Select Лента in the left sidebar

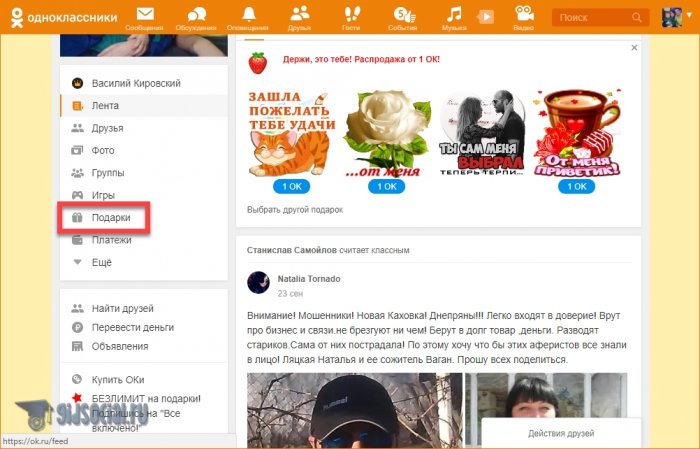coord(105,105)
